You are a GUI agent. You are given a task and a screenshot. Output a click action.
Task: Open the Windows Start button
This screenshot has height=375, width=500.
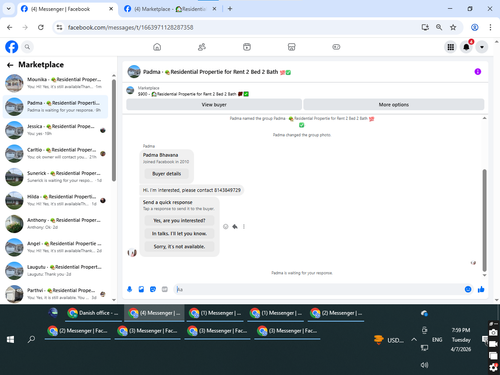tap(10, 339)
